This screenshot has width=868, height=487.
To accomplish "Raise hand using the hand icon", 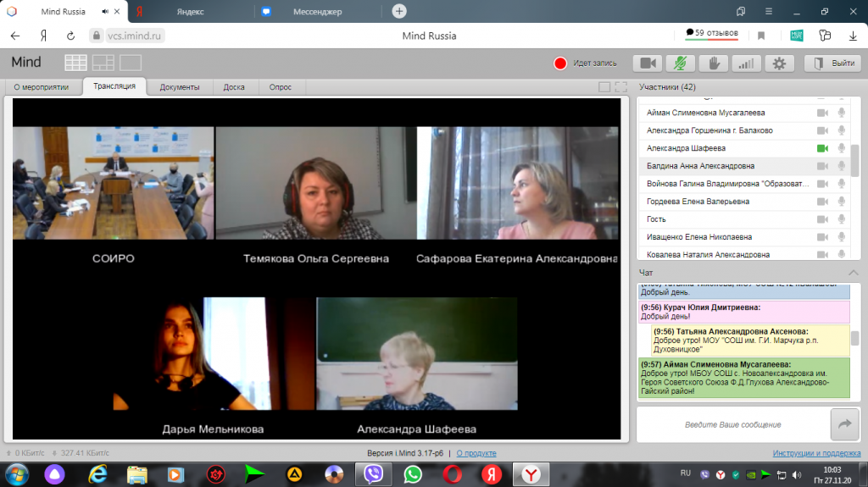I will (x=714, y=64).
